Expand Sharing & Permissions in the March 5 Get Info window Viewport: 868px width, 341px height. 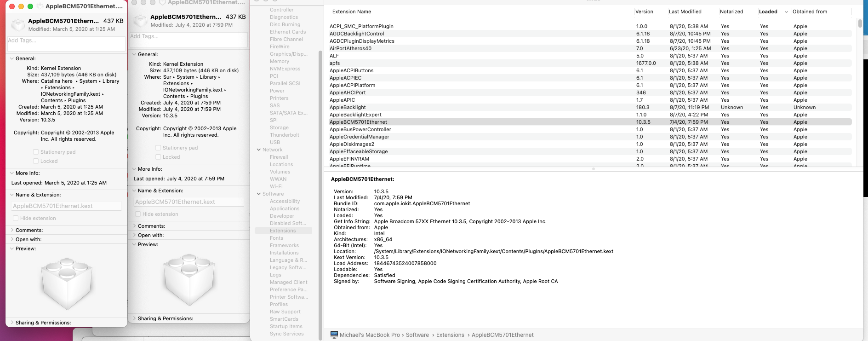[x=11, y=323]
